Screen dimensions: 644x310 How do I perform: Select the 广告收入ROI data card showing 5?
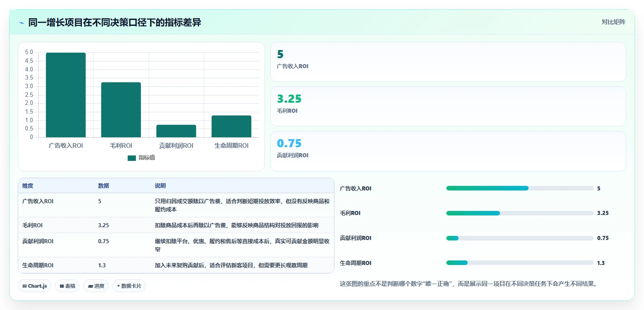tap(448, 62)
